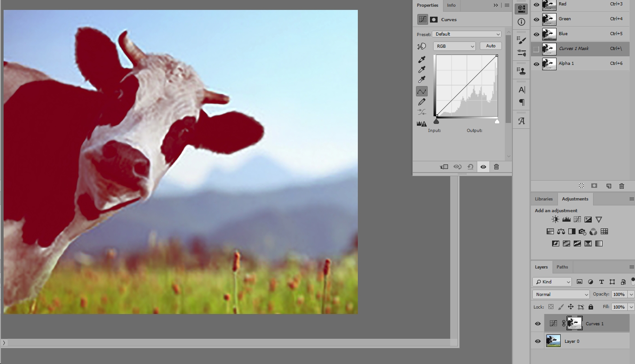This screenshot has height=364, width=635.
Task: Click the histogram recalculate warning icon
Action: [422, 123]
